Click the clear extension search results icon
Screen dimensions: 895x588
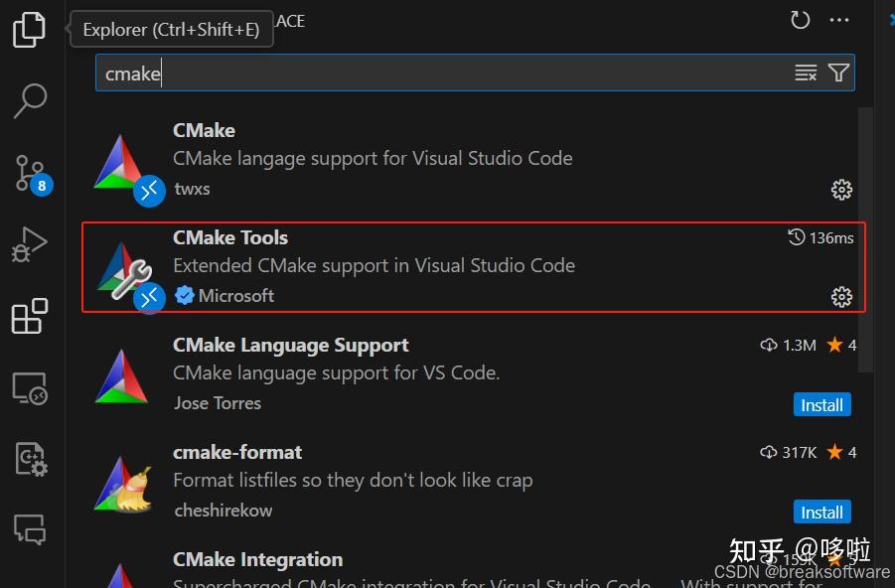pyautogui.click(x=805, y=72)
